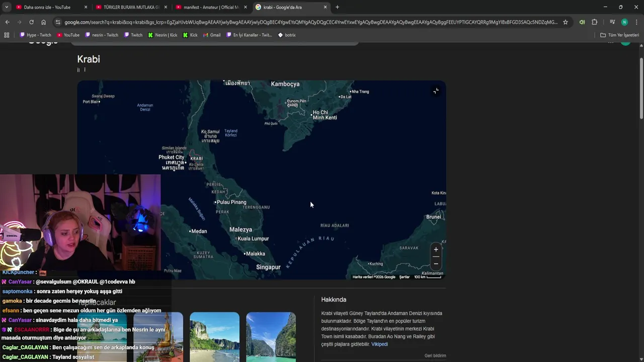Open the 'Hype - Twitch' bookmark
Image resolution: width=644 pixels, height=362 pixels.
click(35, 35)
